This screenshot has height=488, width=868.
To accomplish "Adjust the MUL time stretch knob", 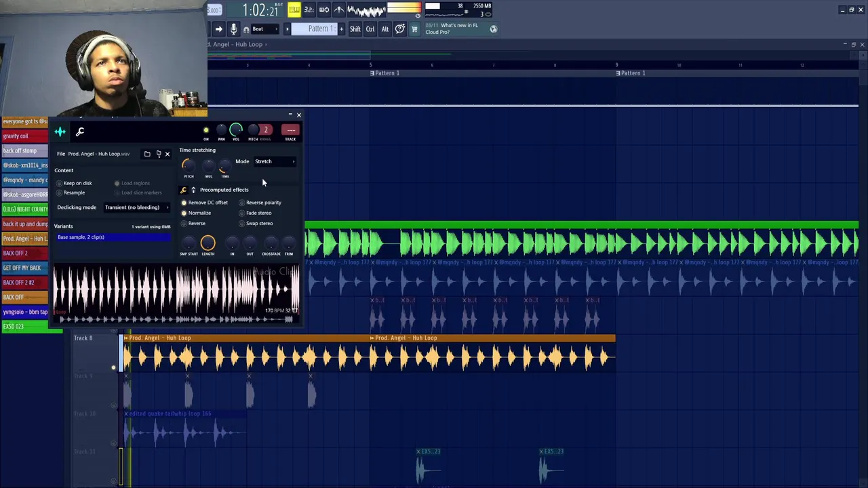I will [x=209, y=167].
